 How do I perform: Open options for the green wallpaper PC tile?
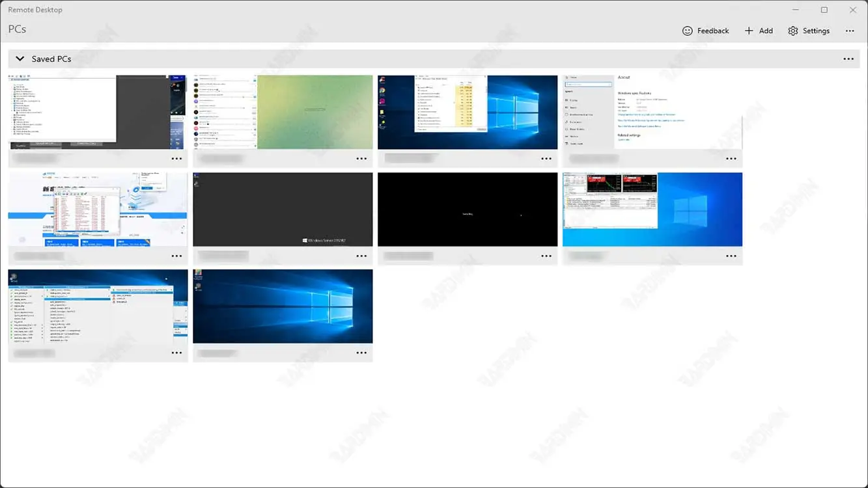pos(361,158)
